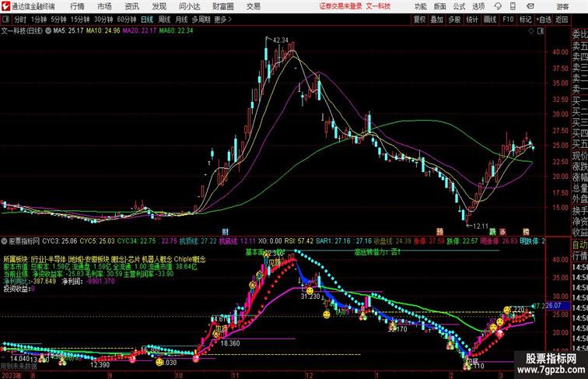
Task: Click the green 跌 marker
Action: point(492,232)
